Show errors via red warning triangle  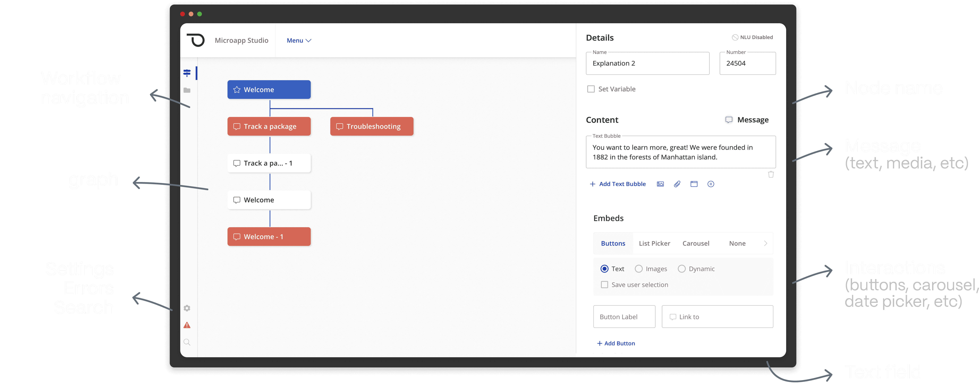187,325
